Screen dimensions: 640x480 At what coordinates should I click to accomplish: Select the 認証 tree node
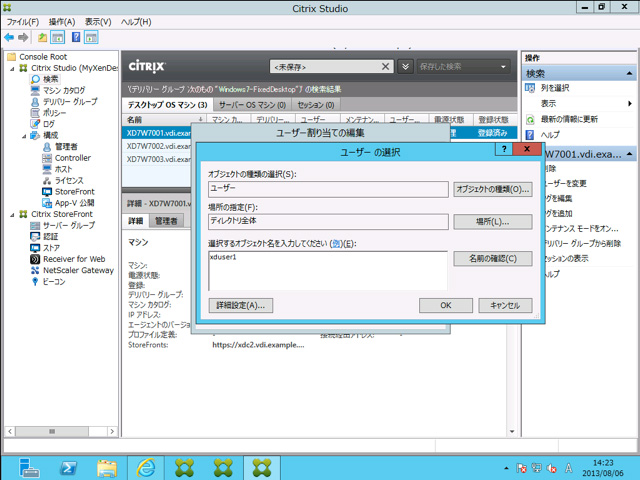(51, 236)
